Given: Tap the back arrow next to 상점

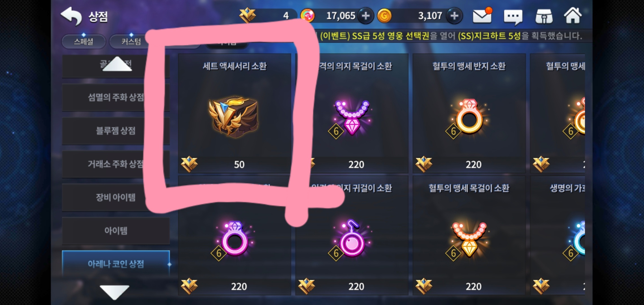Looking at the screenshot, I should pos(71,16).
